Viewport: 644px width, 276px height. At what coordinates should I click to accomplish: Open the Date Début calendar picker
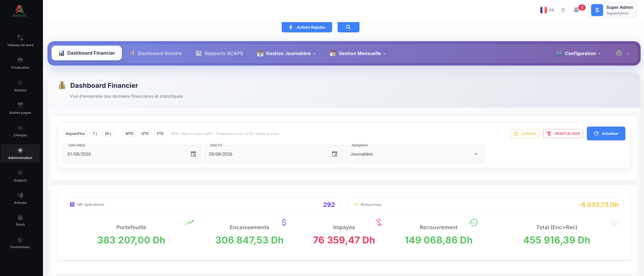193,154
